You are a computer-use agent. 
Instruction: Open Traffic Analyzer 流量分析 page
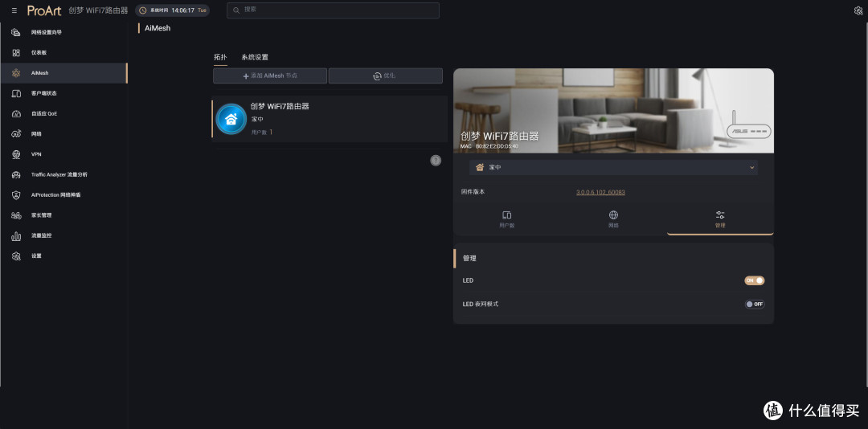pyautogui.click(x=63, y=174)
